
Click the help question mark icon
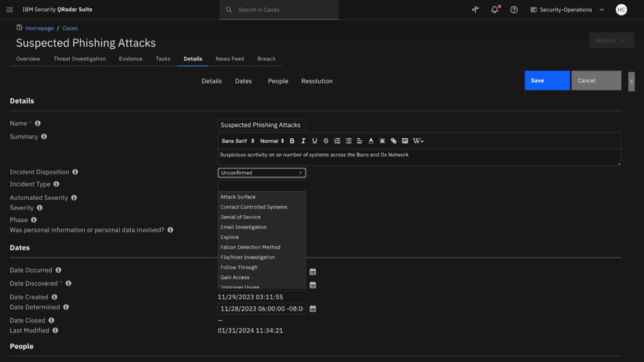click(x=514, y=10)
